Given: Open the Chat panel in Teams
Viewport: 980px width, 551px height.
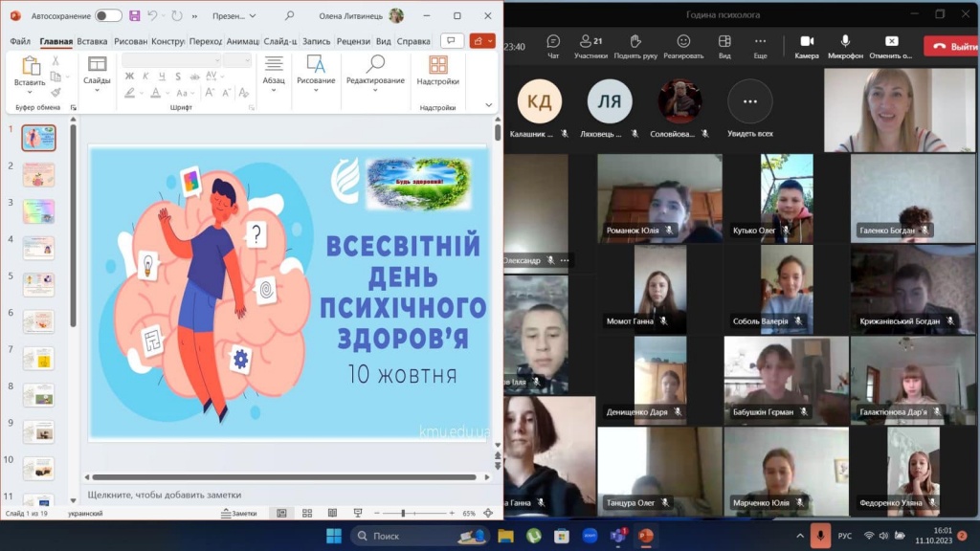Looking at the screenshot, I should coord(553,46).
